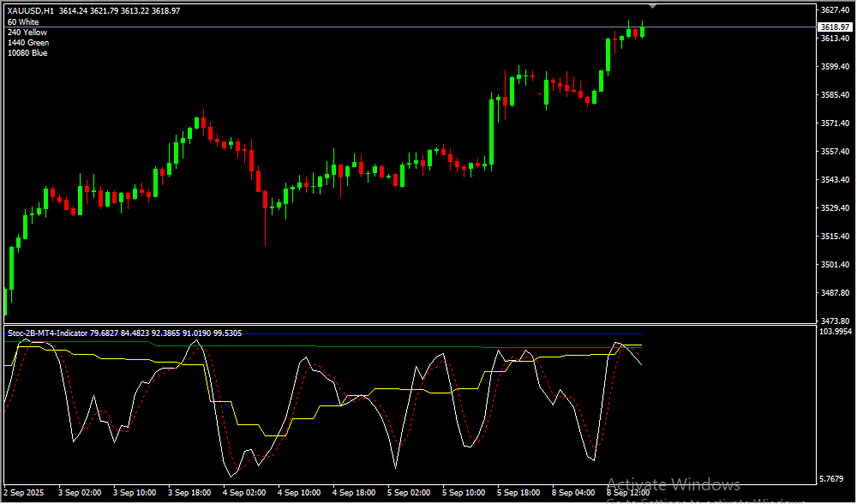
Task: Click the 3473.80 price scale label
Action: [834, 321]
